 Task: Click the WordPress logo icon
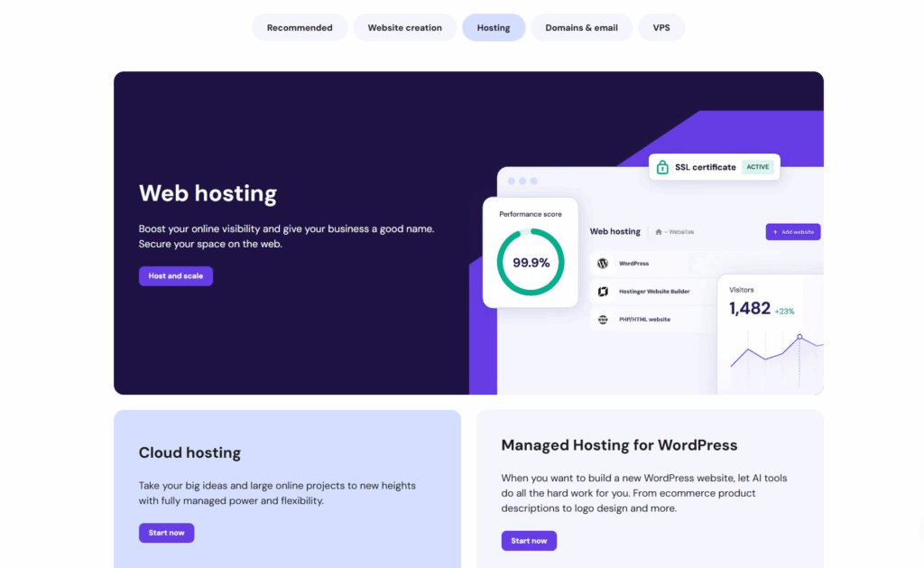(603, 264)
